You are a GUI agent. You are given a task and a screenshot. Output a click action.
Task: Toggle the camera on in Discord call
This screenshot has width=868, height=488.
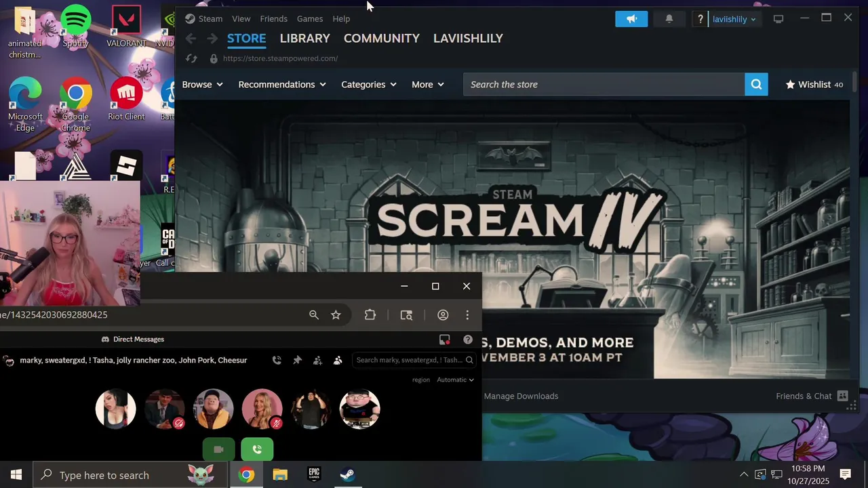tap(218, 449)
